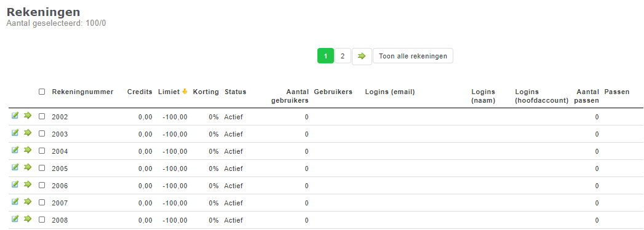Click edit icon for account 2004
644x230 pixels.
click(x=15, y=150)
